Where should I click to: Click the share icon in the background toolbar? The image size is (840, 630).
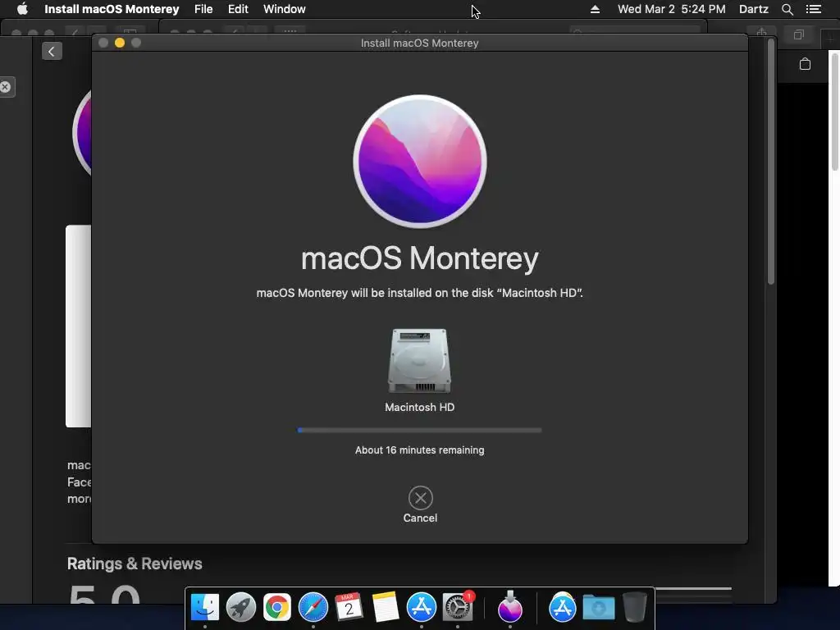(761, 32)
